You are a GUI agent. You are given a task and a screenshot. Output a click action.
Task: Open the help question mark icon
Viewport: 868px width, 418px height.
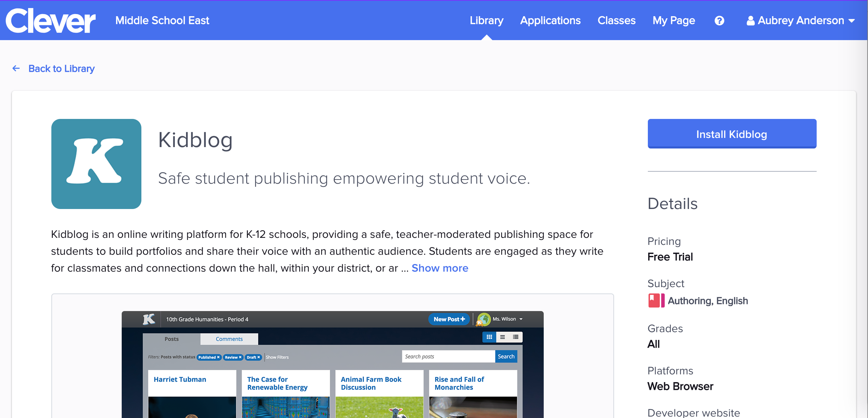[719, 21]
